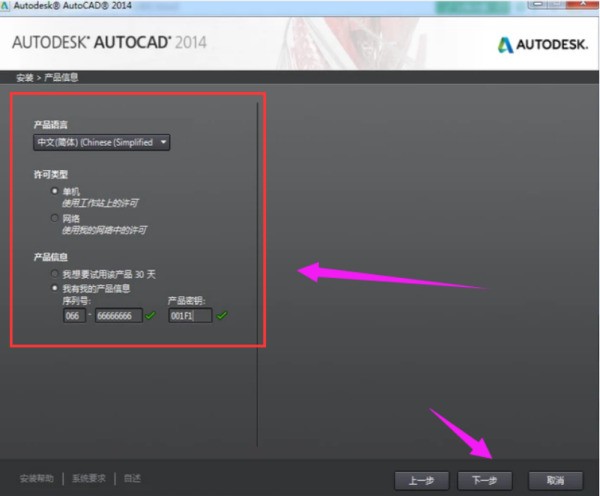Click the 下一步 next button
Viewport: 600px width, 496px height.
pos(485,478)
